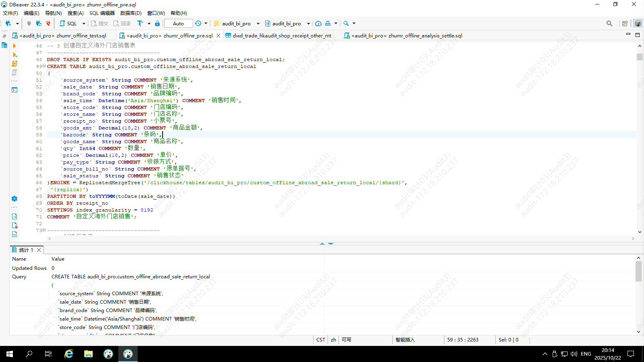Open the database dashboard gauge icon
The width and height of the screenshot is (644, 362).
tap(318, 23)
